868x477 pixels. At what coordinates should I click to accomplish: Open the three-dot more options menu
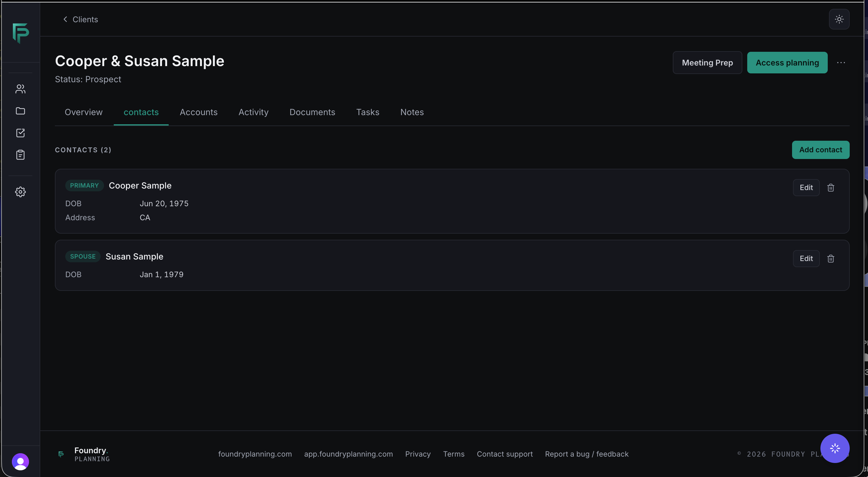click(841, 63)
